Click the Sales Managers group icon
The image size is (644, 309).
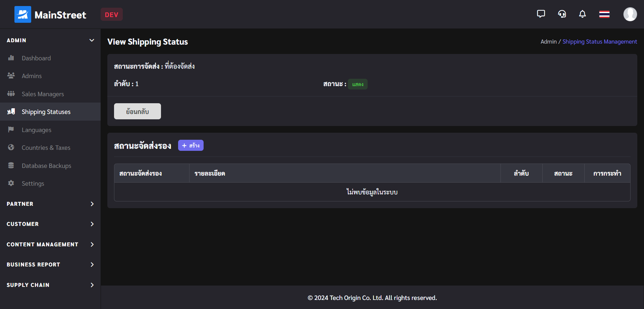(11, 94)
